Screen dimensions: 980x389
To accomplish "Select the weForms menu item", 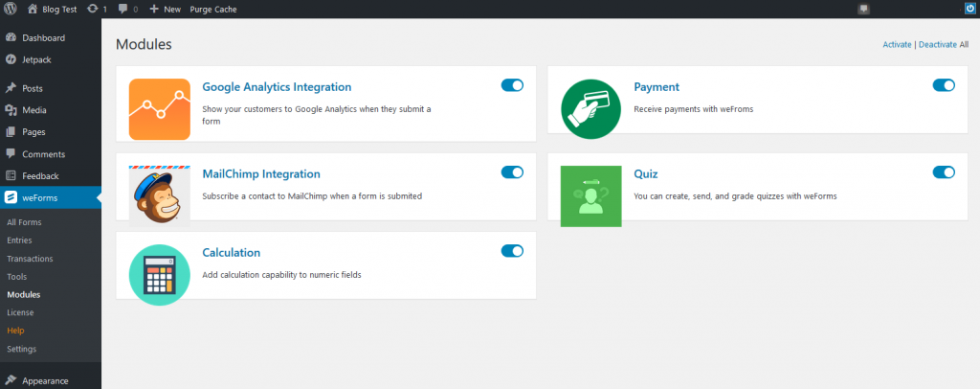I will (51, 197).
